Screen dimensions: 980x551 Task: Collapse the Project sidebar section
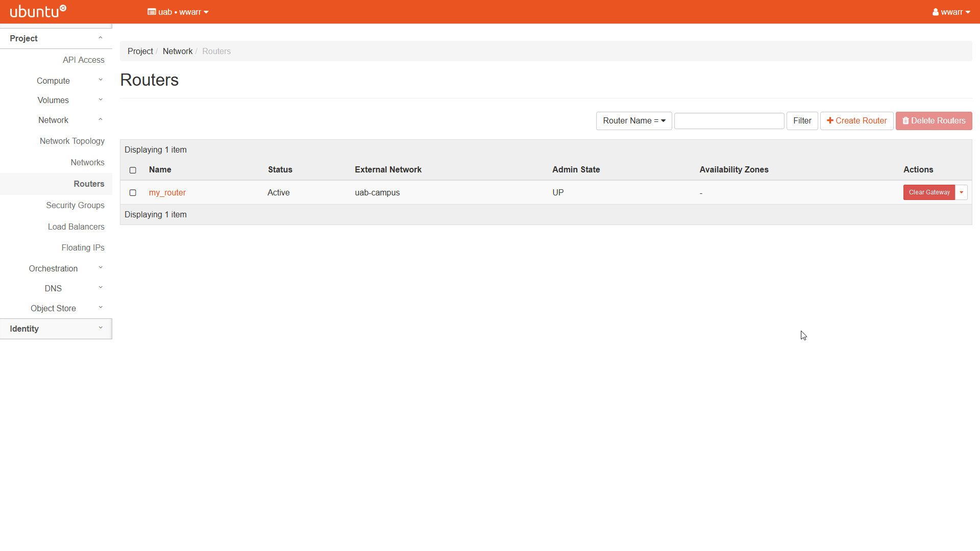click(56, 38)
